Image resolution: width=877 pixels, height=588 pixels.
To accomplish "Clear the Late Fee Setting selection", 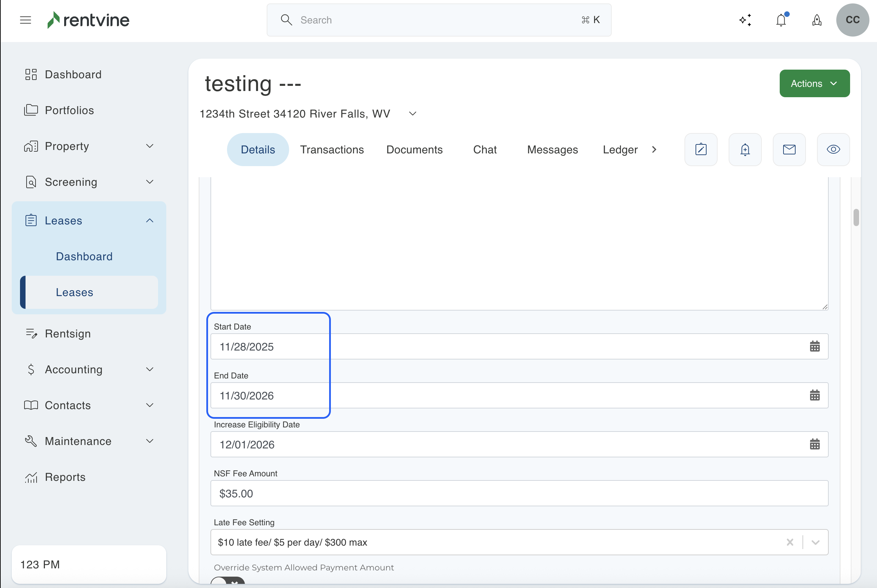I will (x=790, y=542).
